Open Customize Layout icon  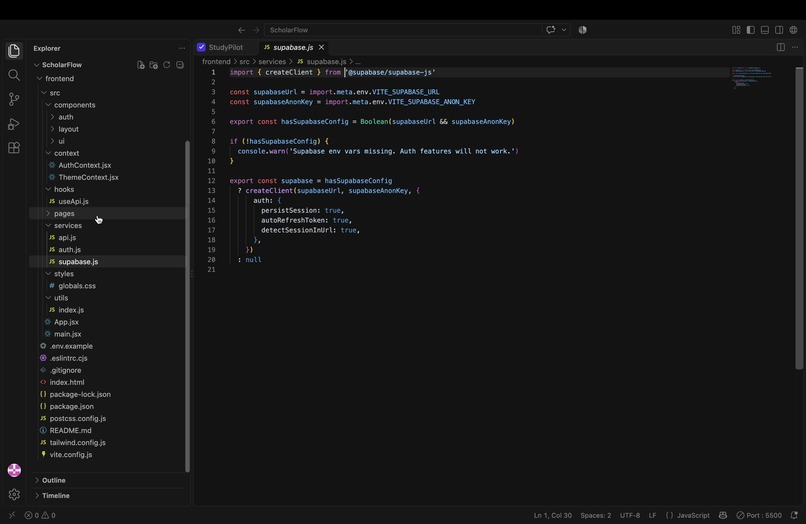[x=736, y=30]
